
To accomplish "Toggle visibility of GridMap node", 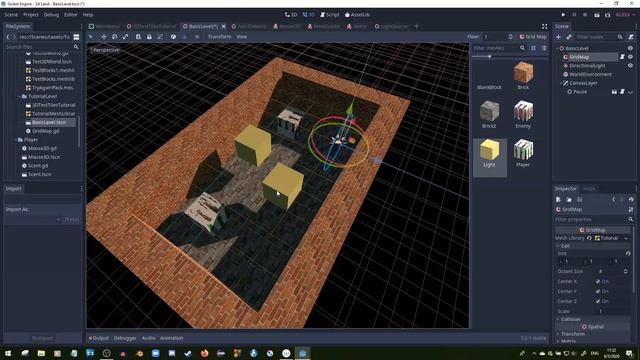I will 631,57.
